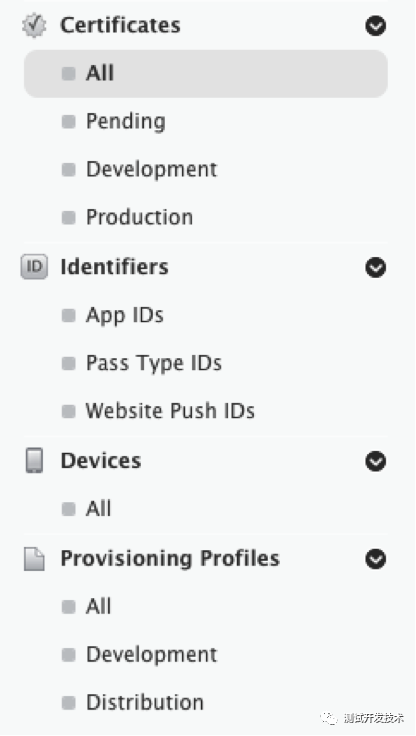Click the Devices tablet icon
416x736 pixels.
pyautogui.click(x=34, y=460)
